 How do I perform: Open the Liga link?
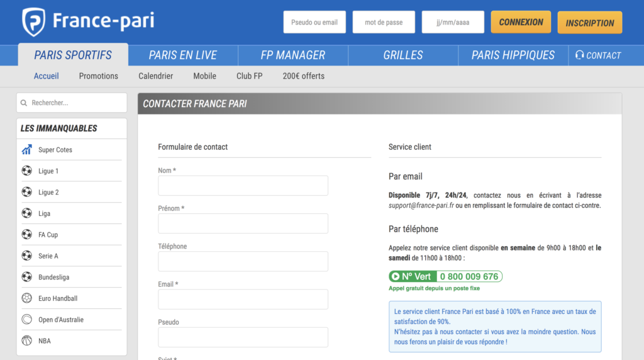coord(45,214)
